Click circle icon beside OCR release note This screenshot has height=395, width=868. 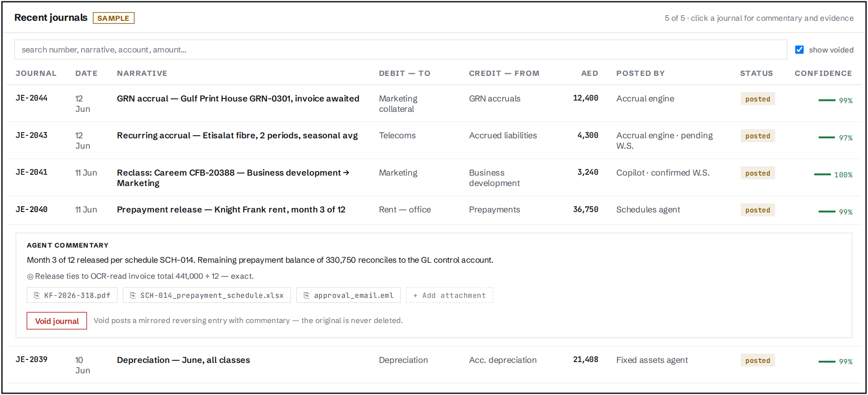point(30,277)
